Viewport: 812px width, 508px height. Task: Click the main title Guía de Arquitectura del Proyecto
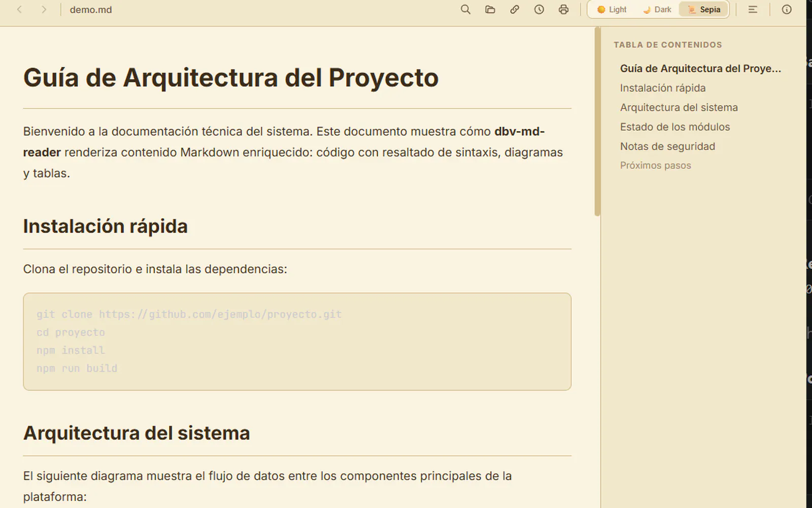pyautogui.click(x=231, y=78)
